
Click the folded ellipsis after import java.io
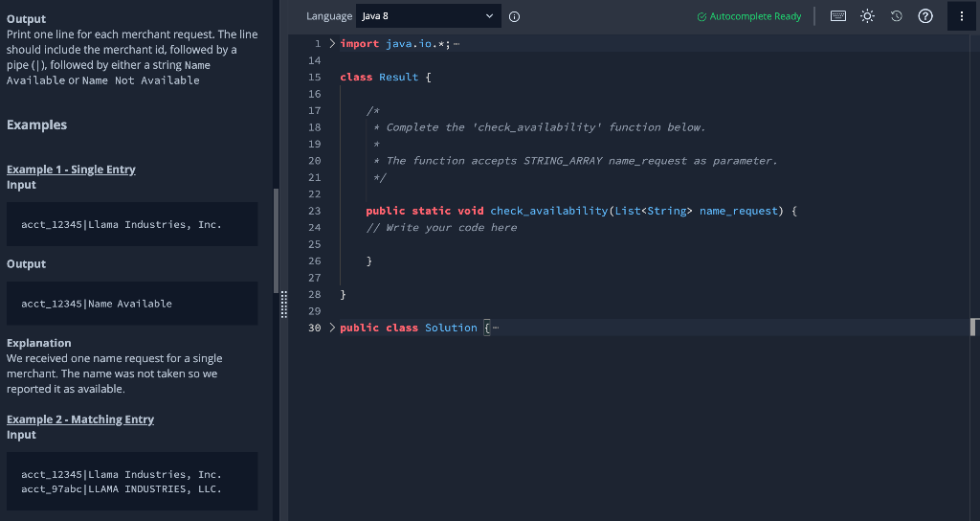pyautogui.click(x=457, y=44)
